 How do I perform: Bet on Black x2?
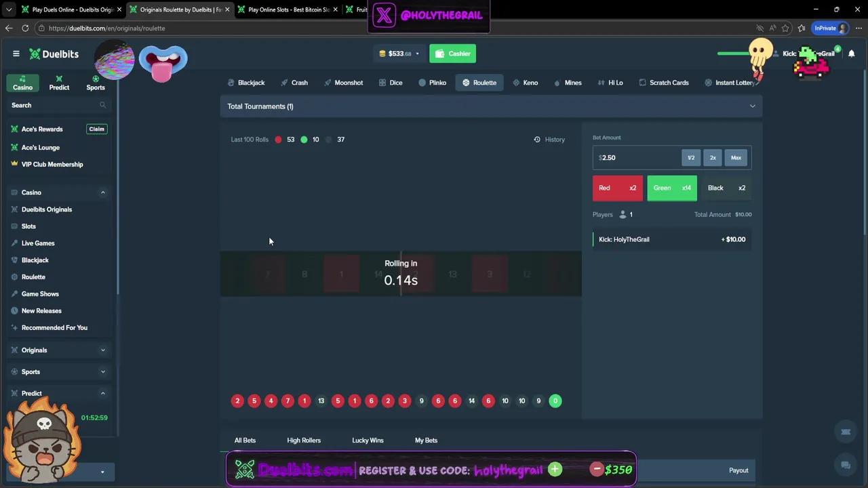pyautogui.click(x=726, y=188)
